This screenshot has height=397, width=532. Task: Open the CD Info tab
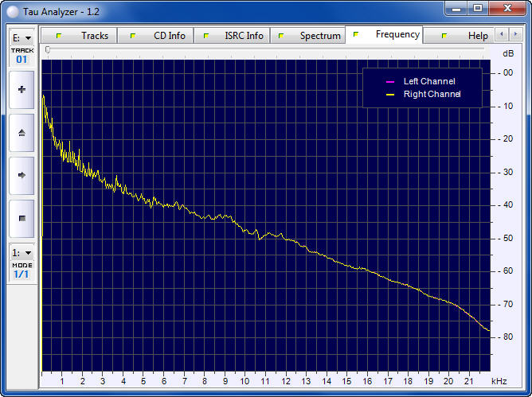155,36
